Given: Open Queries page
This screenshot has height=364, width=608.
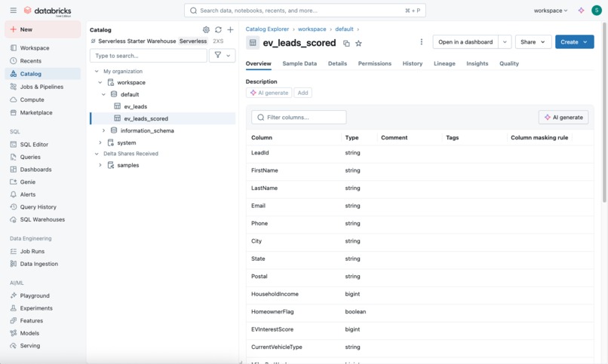Looking at the screenshot, I should (x=43, y=157).
